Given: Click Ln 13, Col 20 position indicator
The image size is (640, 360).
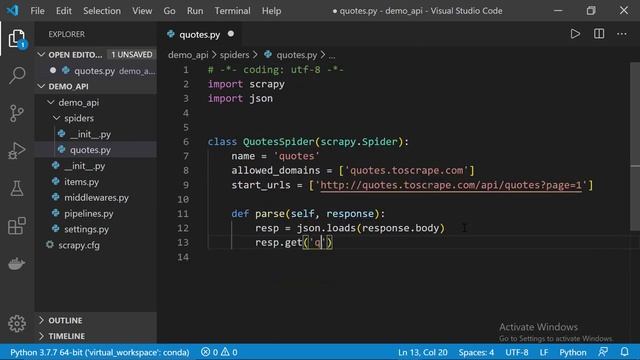Looking at the screenshot, I should (x=422, y=352).
